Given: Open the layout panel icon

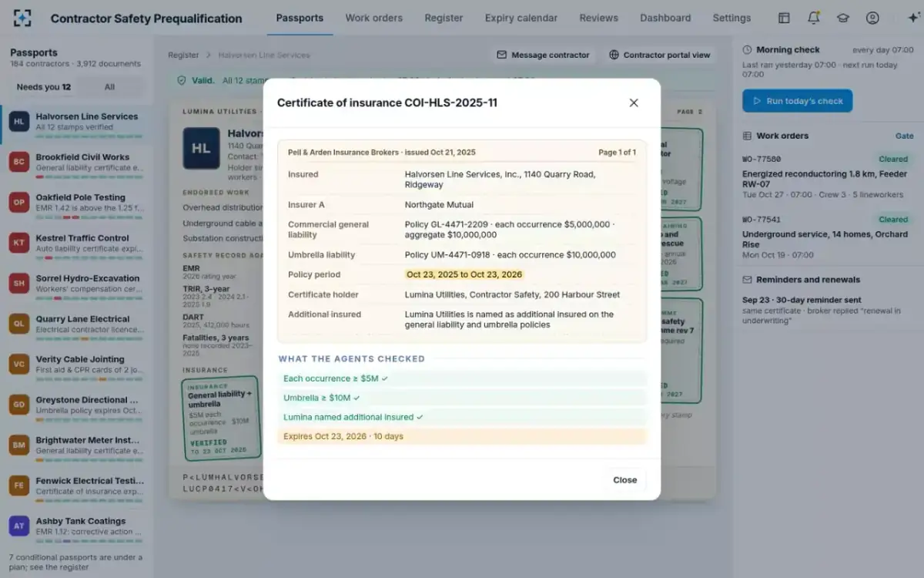Looking at the screenshot, I should click(x=784, y=18).
